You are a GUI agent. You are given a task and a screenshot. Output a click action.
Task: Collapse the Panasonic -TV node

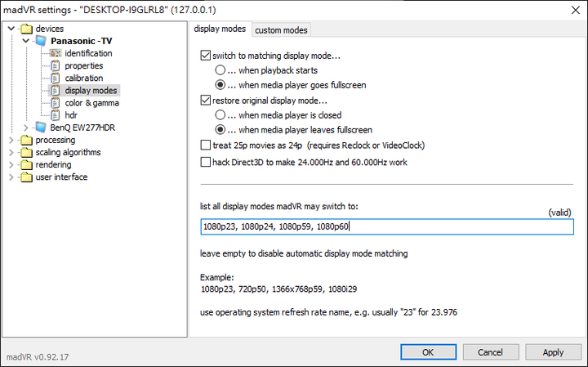[25, 41]
